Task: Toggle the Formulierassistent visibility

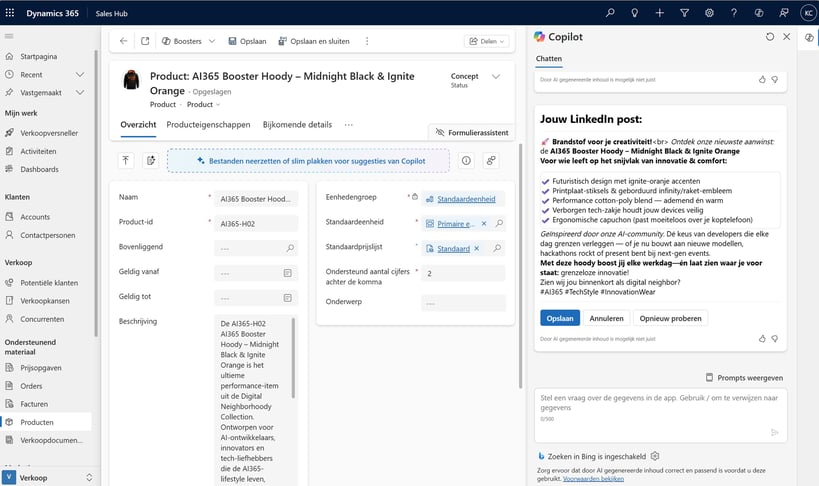Action: coord(472,133)
